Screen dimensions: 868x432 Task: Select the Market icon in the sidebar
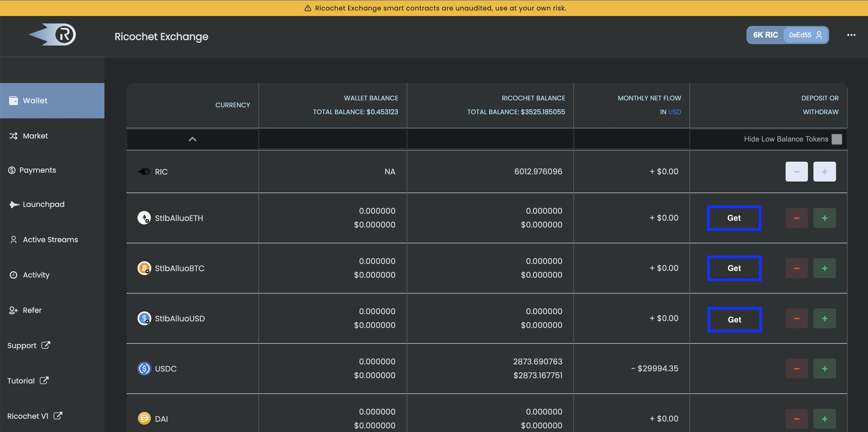tap(13, 135)
